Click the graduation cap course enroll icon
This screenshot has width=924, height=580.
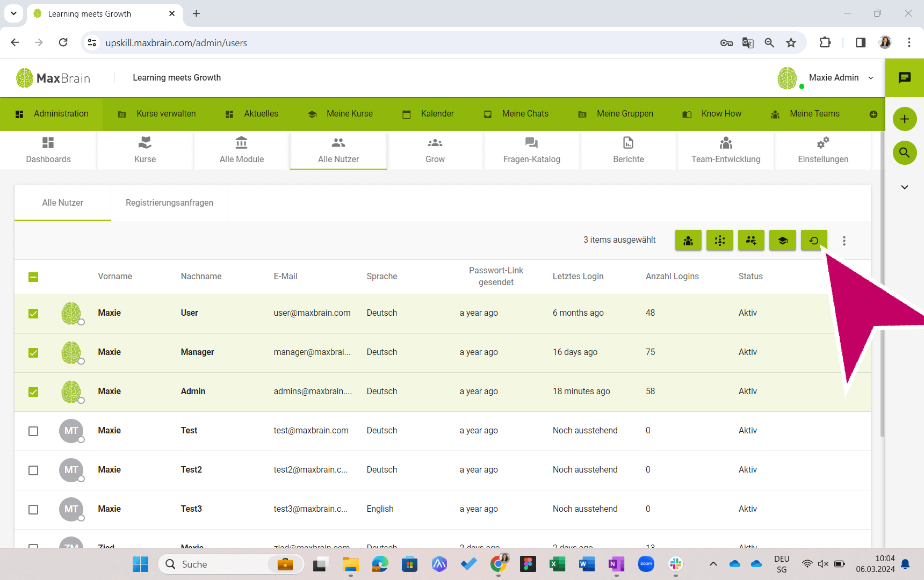point(783,241)
